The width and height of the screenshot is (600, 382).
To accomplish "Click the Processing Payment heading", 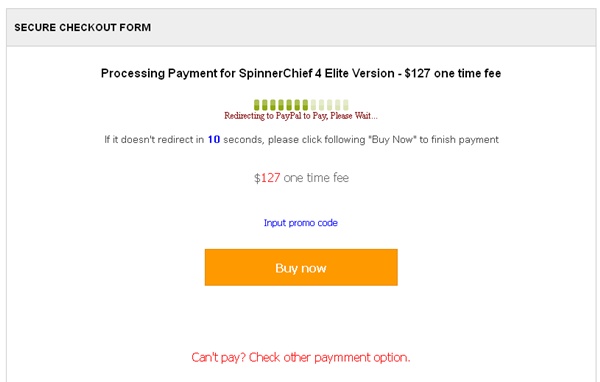I will 301,73.
